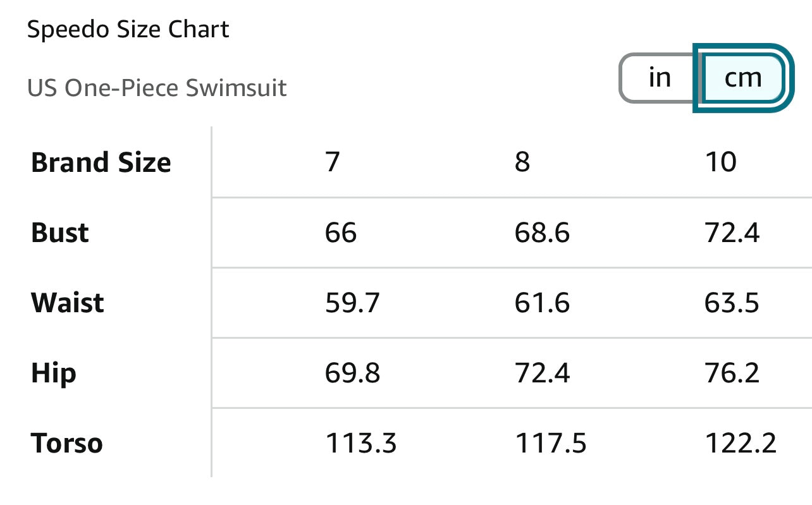Click the Speedo Size Chart title
Screen dimensions: 812x505
click(128, 30)
